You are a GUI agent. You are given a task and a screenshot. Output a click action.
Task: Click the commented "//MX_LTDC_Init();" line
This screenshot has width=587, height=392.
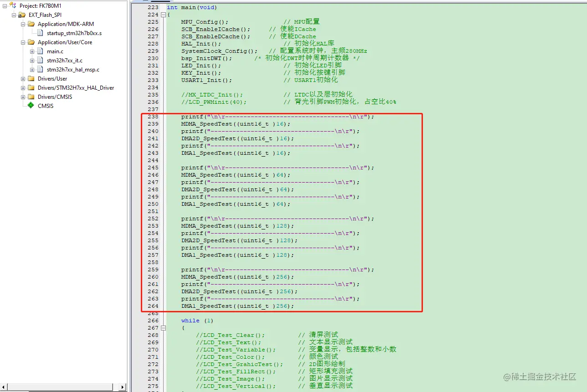tap(212, 95)
